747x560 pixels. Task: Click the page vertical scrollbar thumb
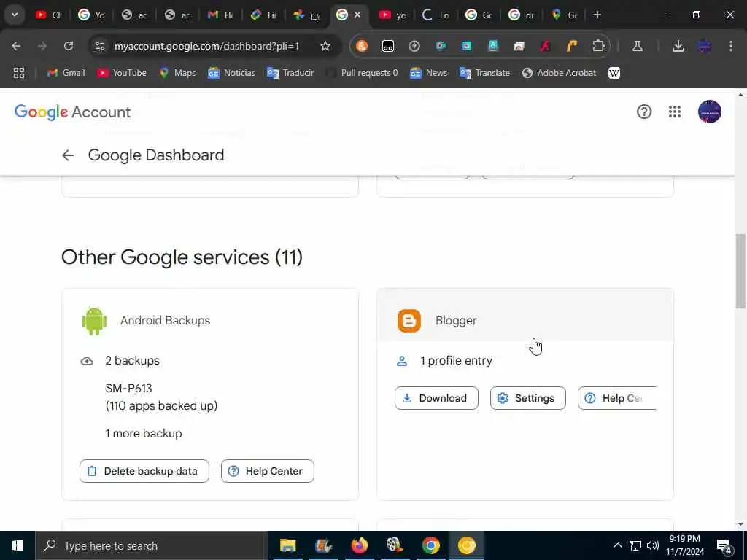[x=740, y=271]
